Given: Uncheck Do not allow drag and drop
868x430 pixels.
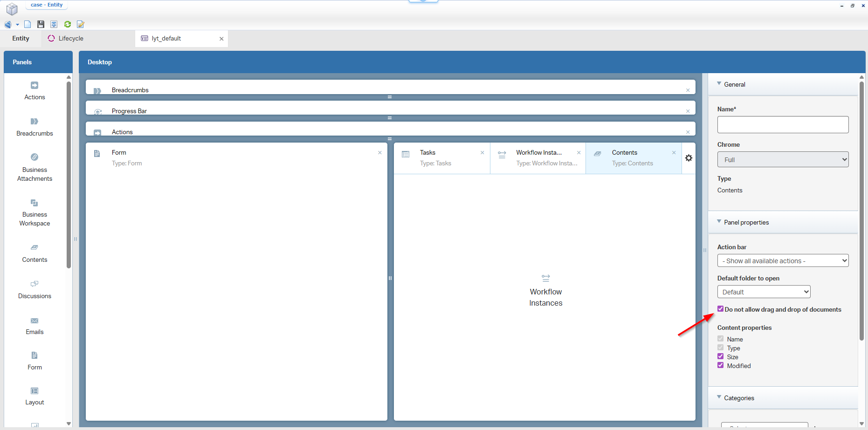Looking at the screenshot, I should (x=720, y=309).
